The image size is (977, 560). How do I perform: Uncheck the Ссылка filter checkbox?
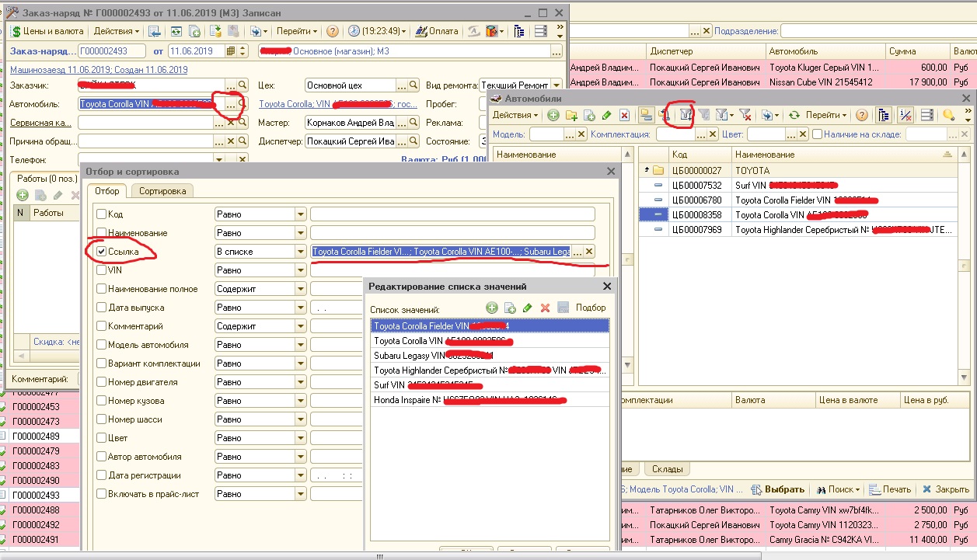[x=101, y=252]
